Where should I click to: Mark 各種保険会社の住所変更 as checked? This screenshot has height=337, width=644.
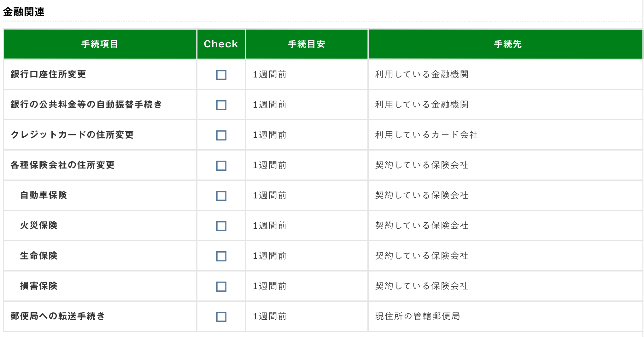[221, 166]
